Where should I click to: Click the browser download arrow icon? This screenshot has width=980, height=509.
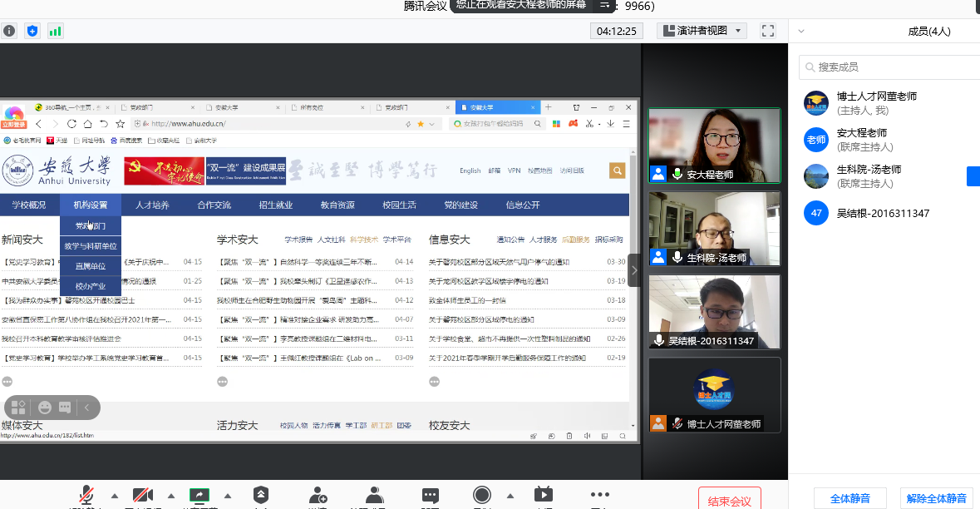click(611, 124)
